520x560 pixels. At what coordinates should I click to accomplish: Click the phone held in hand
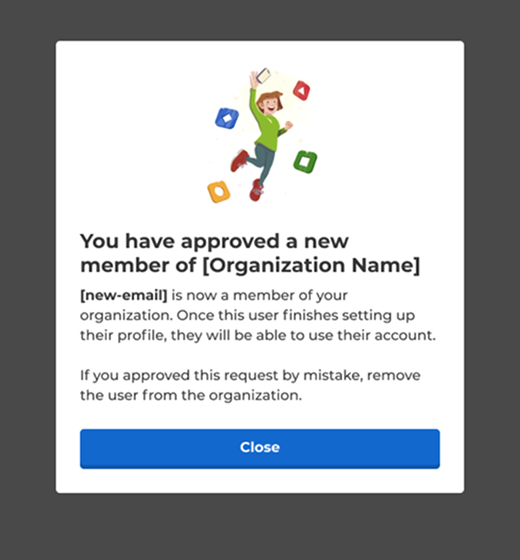coord(264,75)
